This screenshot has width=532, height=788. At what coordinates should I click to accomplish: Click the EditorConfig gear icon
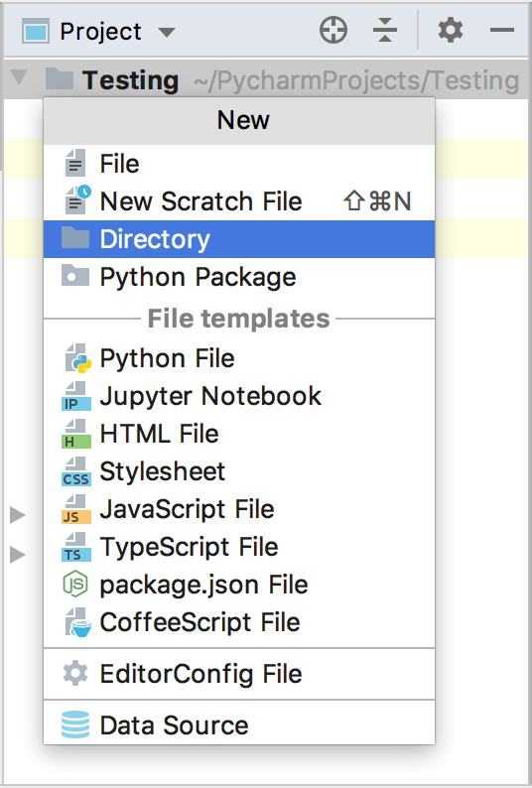[75, 674]
